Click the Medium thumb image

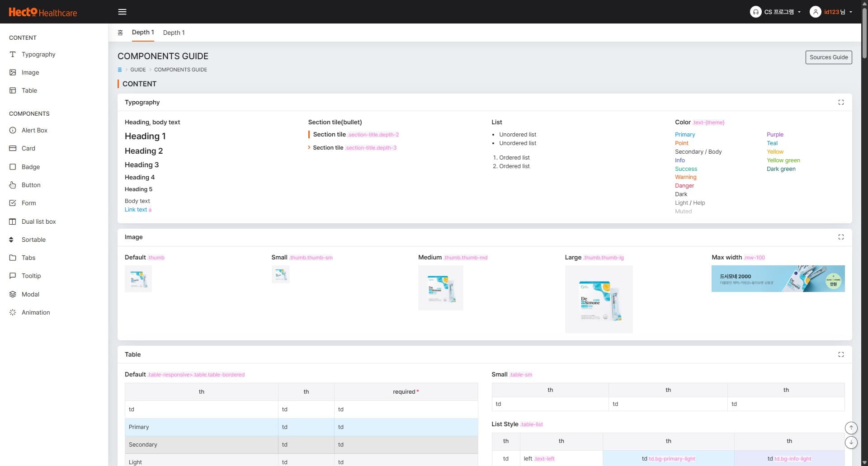coord(441,288)
